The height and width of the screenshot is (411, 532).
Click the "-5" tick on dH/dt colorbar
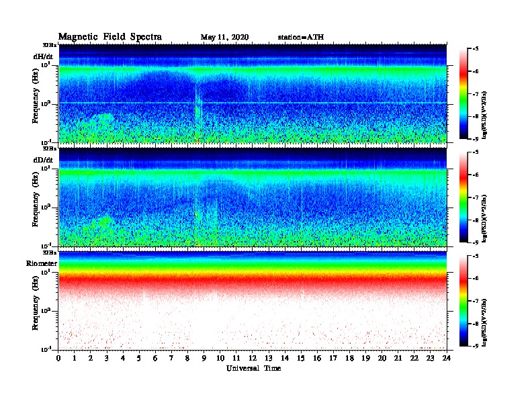tap(475, 49)
